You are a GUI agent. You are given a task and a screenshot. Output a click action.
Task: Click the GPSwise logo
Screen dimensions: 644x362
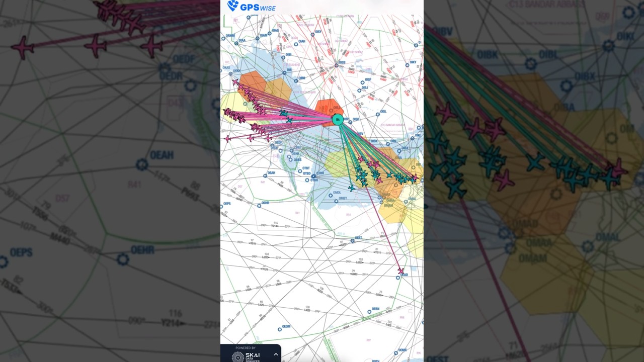pos(251,6)
